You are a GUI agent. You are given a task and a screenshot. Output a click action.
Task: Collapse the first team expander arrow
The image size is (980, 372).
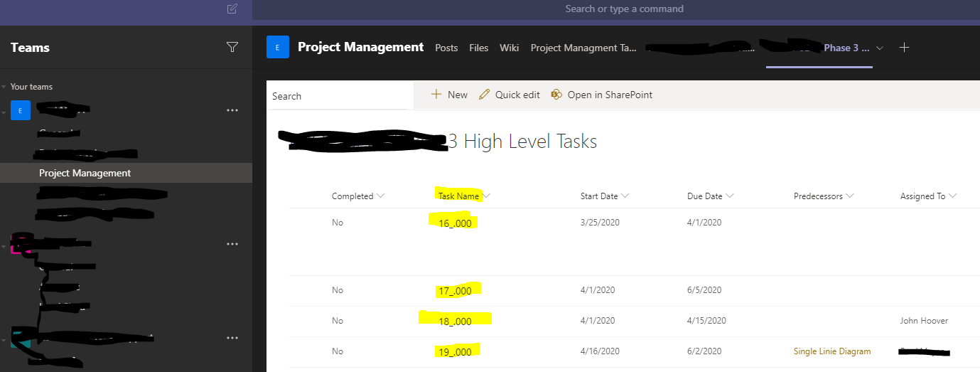point(4,111)
